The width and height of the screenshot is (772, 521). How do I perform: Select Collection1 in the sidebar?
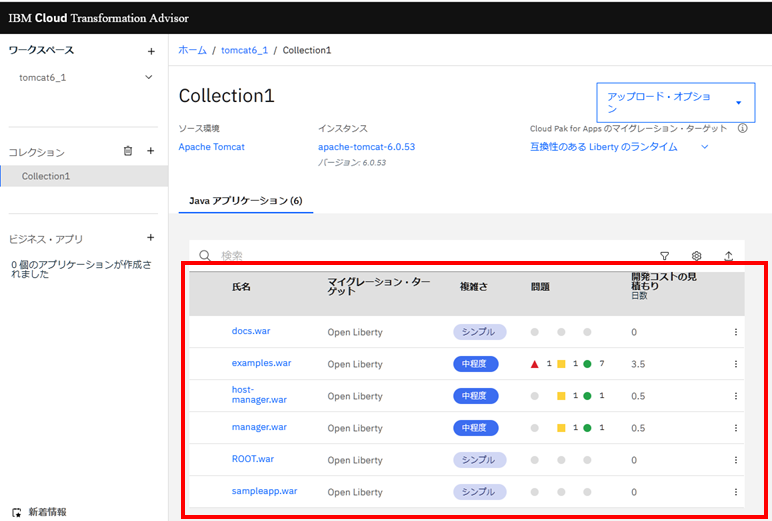click(x=84, y=176)
